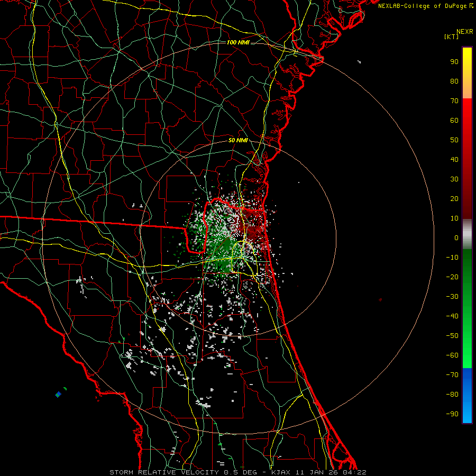Click the 100 NMI range ring label

pyautogui.click(x=238, y=42)
